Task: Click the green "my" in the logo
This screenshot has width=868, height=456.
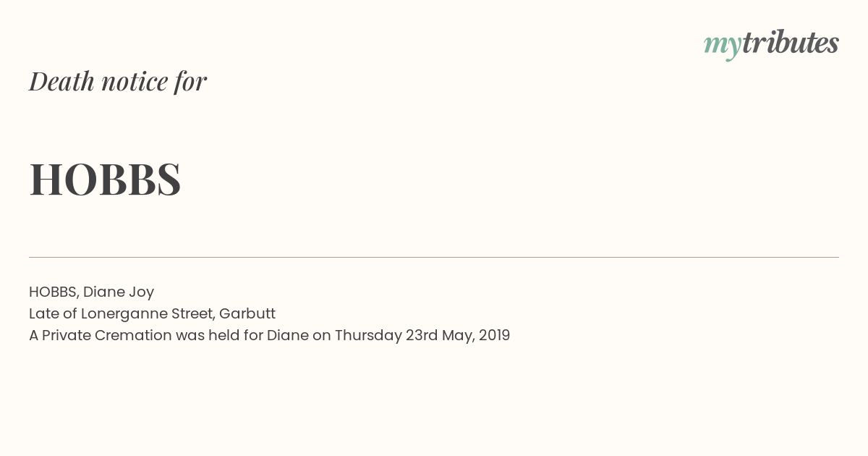Action: coord(723,47)
